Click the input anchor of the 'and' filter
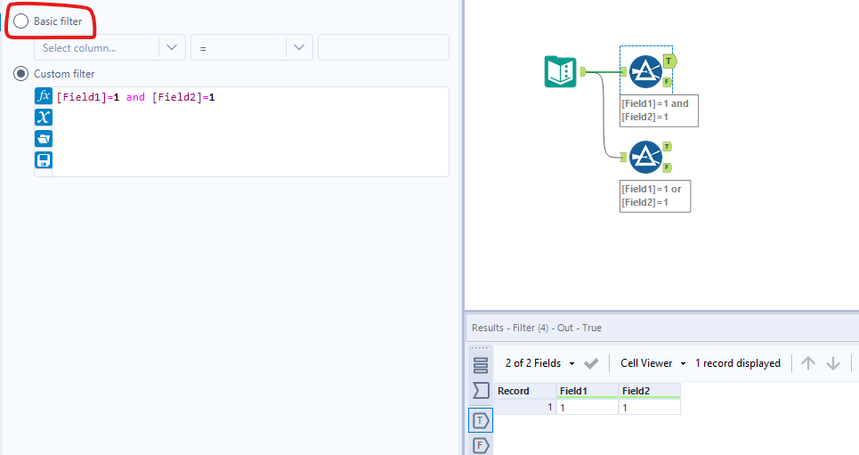This screenshot has height=455, width=859. coord(623,72)
